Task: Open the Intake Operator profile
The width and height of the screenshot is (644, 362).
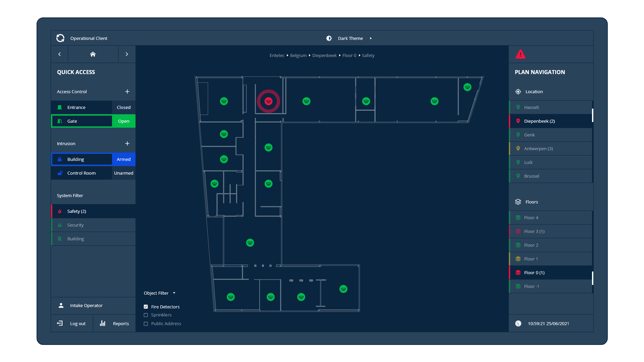Action: tap(93, 305)
